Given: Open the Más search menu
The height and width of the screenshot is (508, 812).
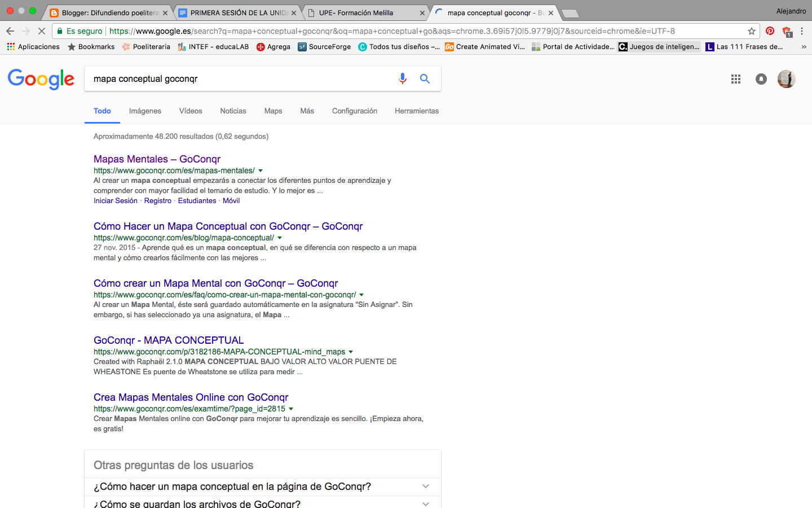Looking at the screenshot, I should click(307, 111).
